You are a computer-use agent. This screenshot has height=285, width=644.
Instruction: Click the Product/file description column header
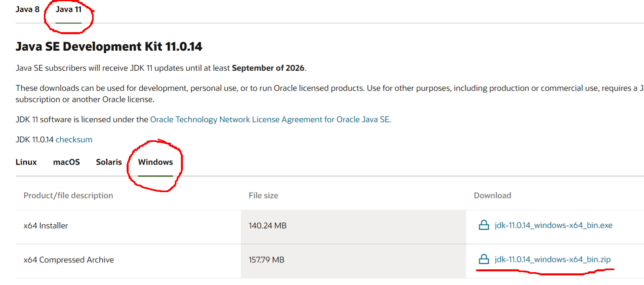point(68,195)
